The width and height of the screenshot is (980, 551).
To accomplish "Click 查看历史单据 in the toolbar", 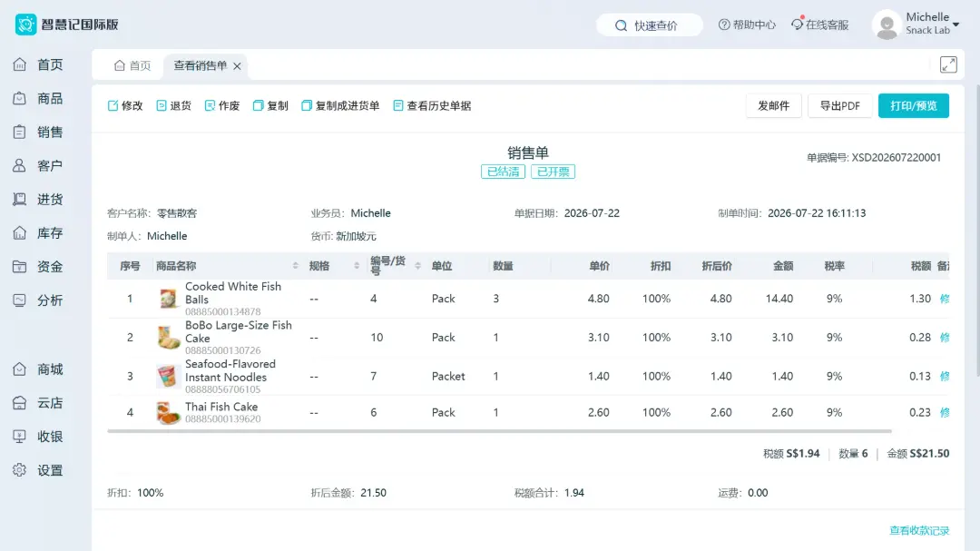I will [432, 105].
